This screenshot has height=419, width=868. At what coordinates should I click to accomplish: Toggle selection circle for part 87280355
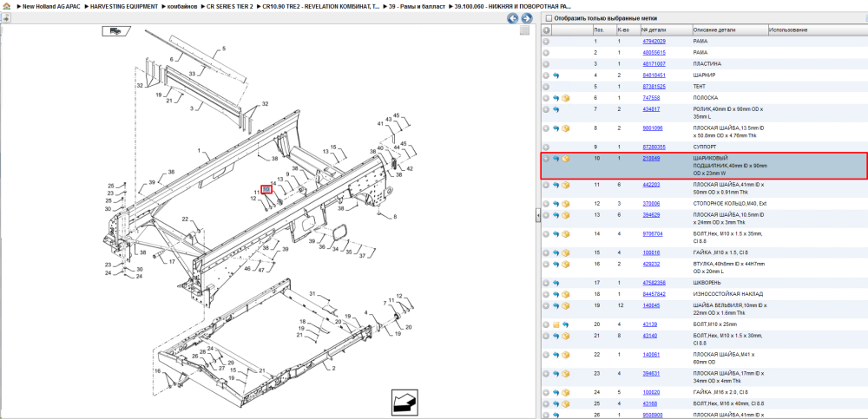click(x=546, y=147)
